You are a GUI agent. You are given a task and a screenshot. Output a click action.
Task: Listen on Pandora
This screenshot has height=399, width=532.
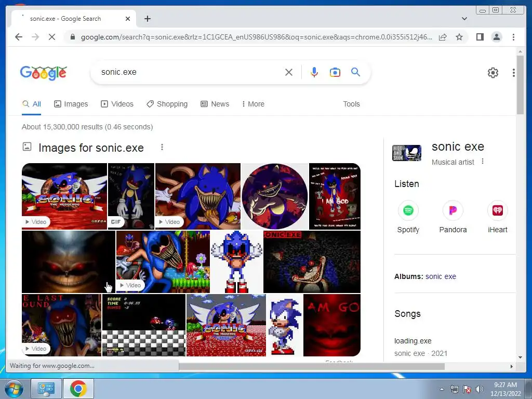tap(453, 217)
